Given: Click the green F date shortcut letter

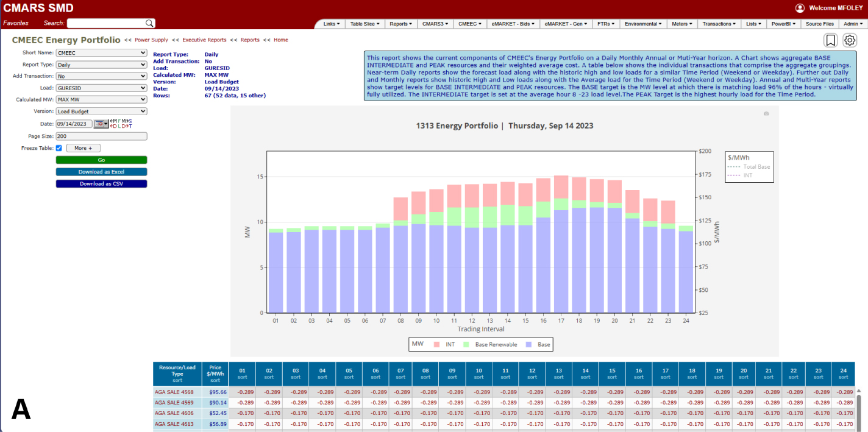Looking at the screenshot, I should tap(119, 121).
